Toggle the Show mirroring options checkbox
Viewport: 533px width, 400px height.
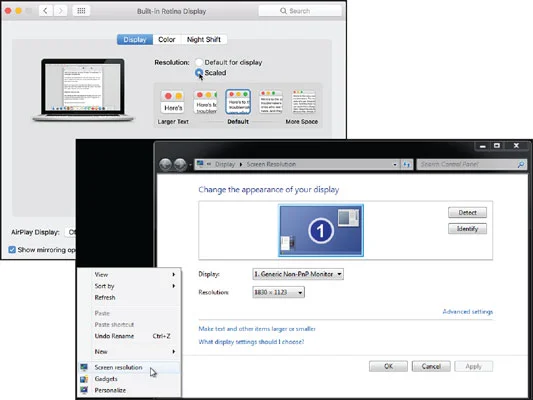(12, 250)
